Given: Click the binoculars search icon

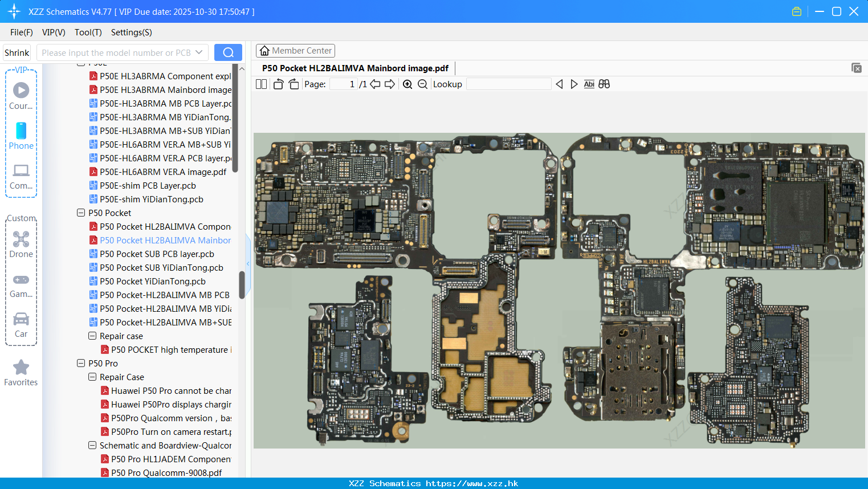Looking at the screenshot, I should pyautogui.click(x=604, y=84).
